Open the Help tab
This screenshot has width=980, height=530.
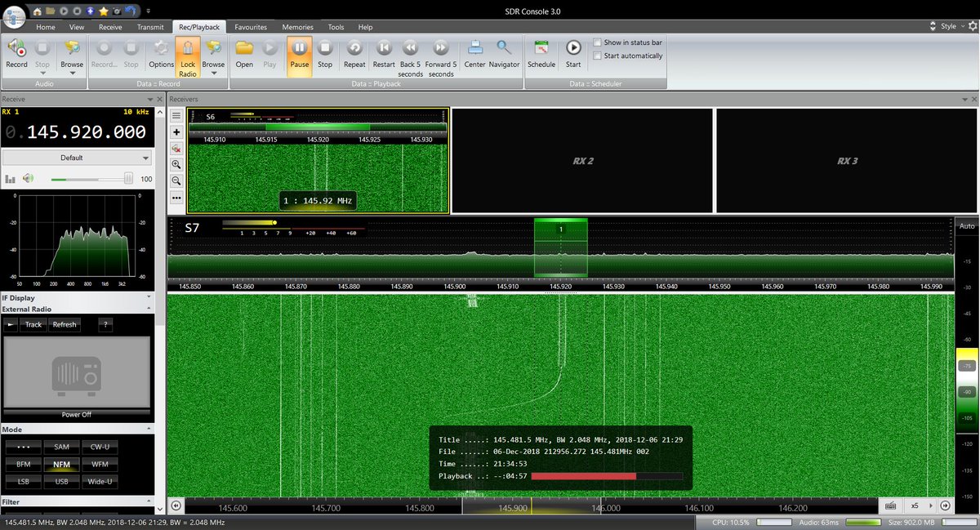tap(365, 27)
